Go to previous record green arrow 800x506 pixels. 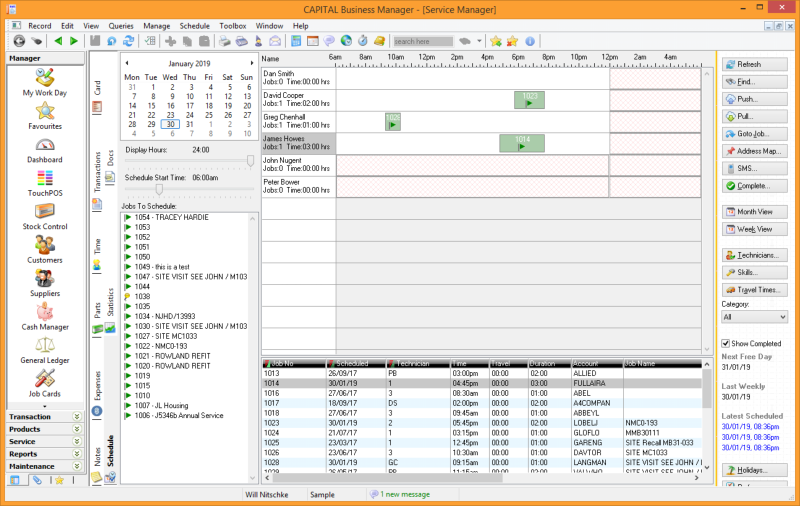click(x=58, y=41)
